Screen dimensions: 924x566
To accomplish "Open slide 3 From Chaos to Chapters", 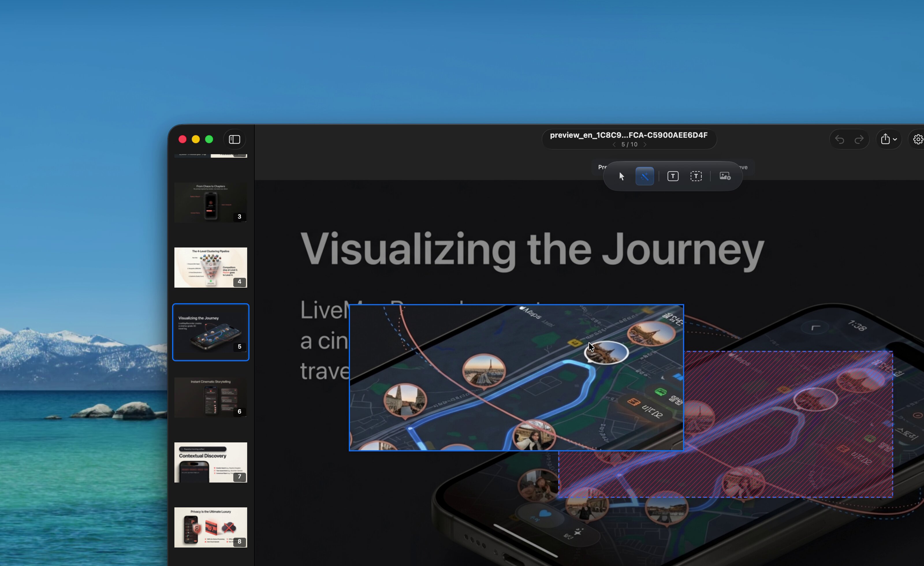I will coord(211,202).
